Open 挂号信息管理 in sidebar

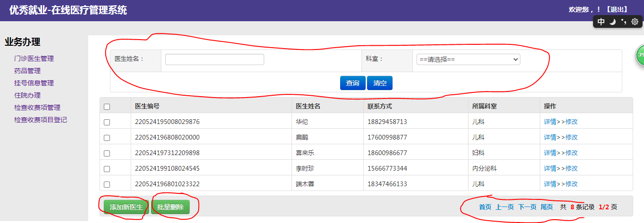pyautogui.click(x=34, y=83)
